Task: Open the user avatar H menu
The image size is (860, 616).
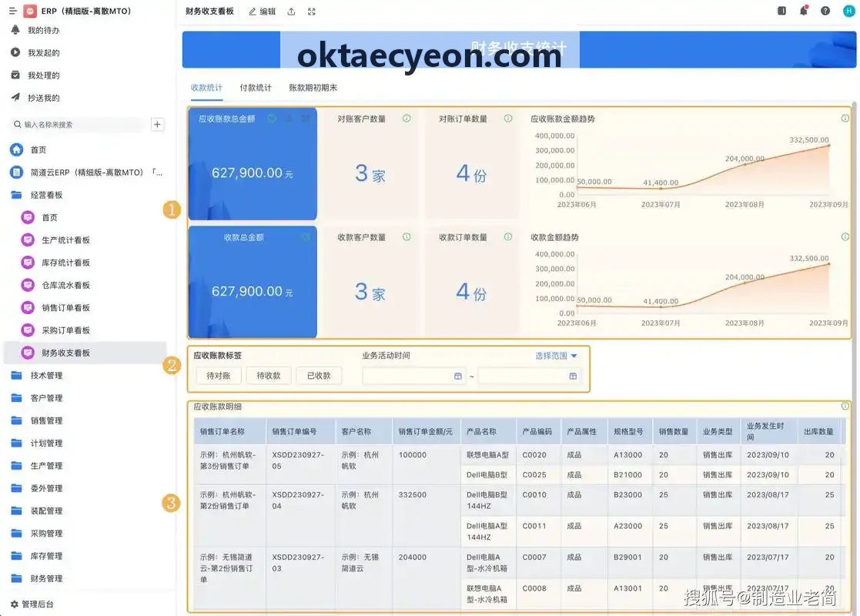Action: point(848,11)
